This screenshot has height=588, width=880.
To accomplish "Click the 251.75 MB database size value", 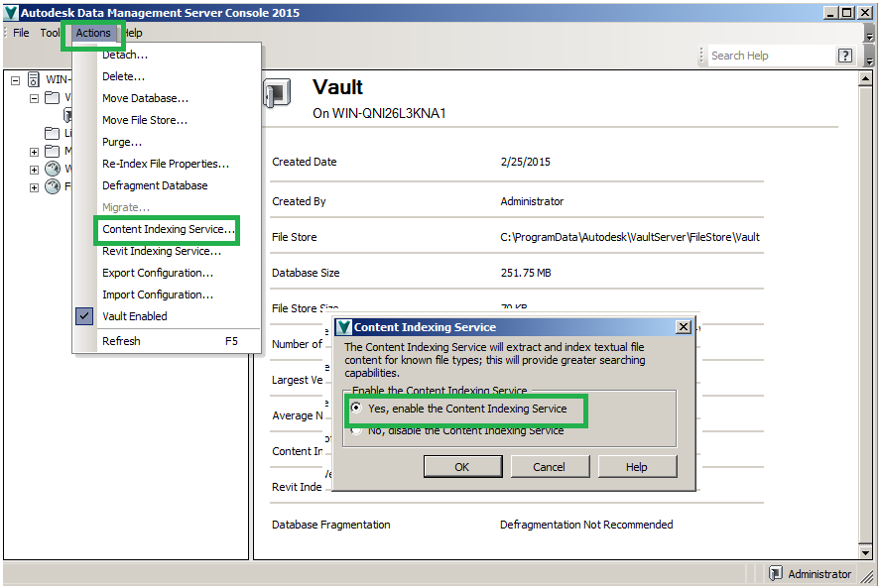I will 526,274.
